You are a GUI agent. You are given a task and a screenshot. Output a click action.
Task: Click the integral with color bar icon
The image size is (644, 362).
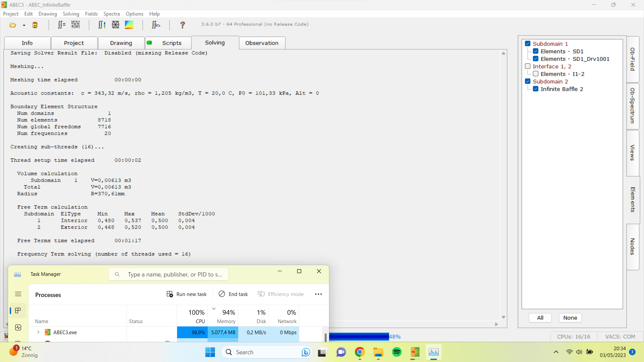102,24
